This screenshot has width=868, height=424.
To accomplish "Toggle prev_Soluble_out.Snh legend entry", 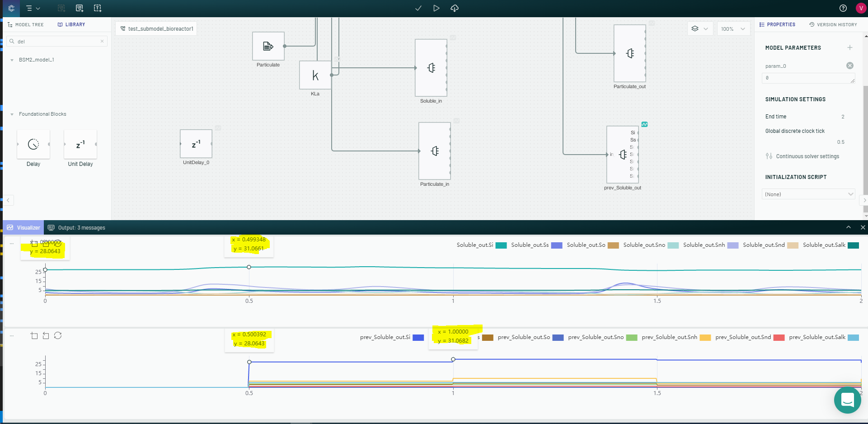I will click(x=676, y=337).
